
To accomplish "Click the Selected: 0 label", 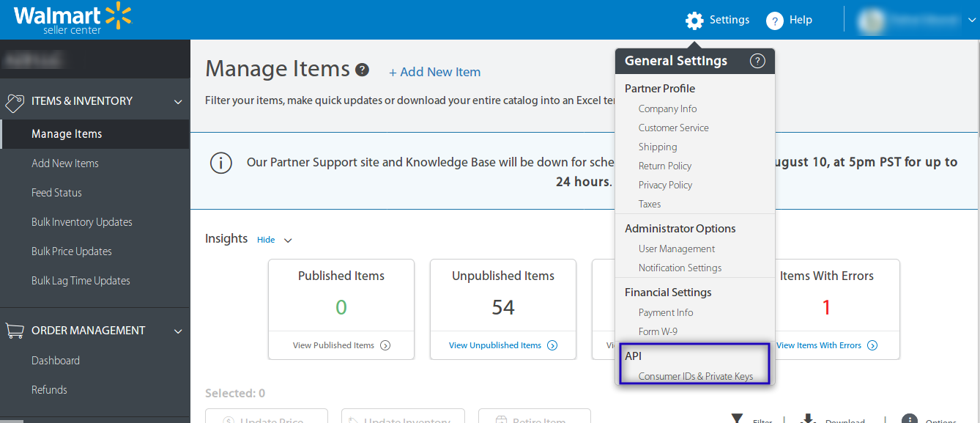I will click(x=235, y=394).
